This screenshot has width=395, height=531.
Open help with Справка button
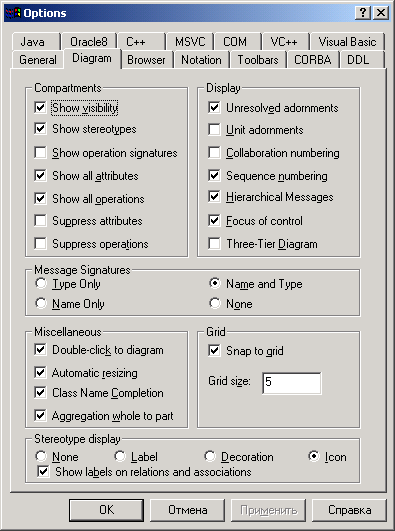[x=349, y=510]
